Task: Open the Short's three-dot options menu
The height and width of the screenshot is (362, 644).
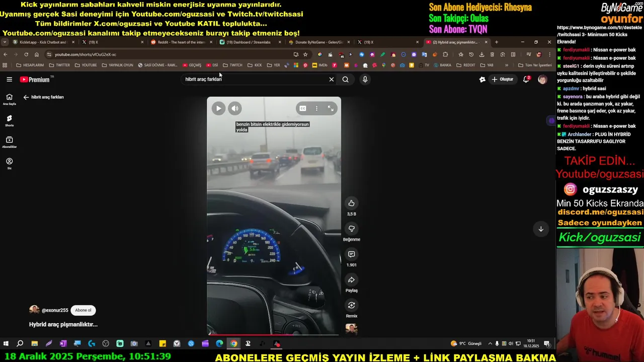Action: [x=316, y=108]
